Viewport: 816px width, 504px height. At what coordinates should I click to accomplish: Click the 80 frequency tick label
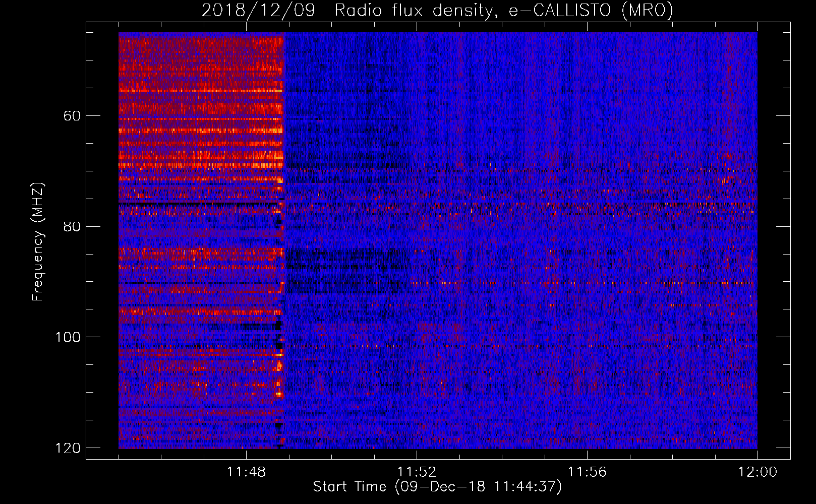pyautogui.click(x=72, y=226)
